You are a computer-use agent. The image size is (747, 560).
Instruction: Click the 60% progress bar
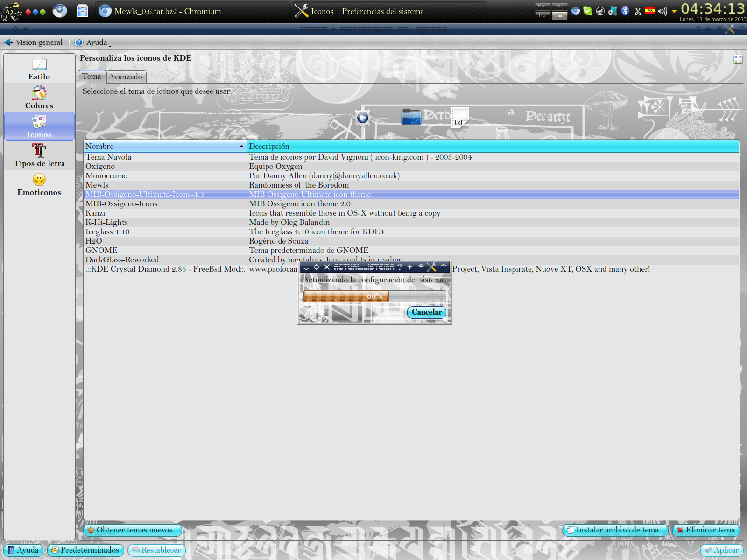click(375, 296)
